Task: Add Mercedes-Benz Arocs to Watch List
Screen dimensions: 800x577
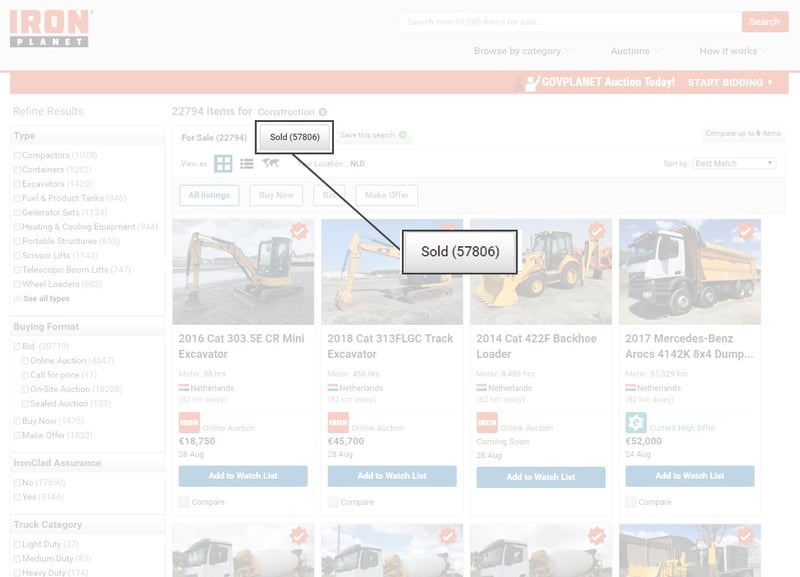Action: (x=690, y=475)
